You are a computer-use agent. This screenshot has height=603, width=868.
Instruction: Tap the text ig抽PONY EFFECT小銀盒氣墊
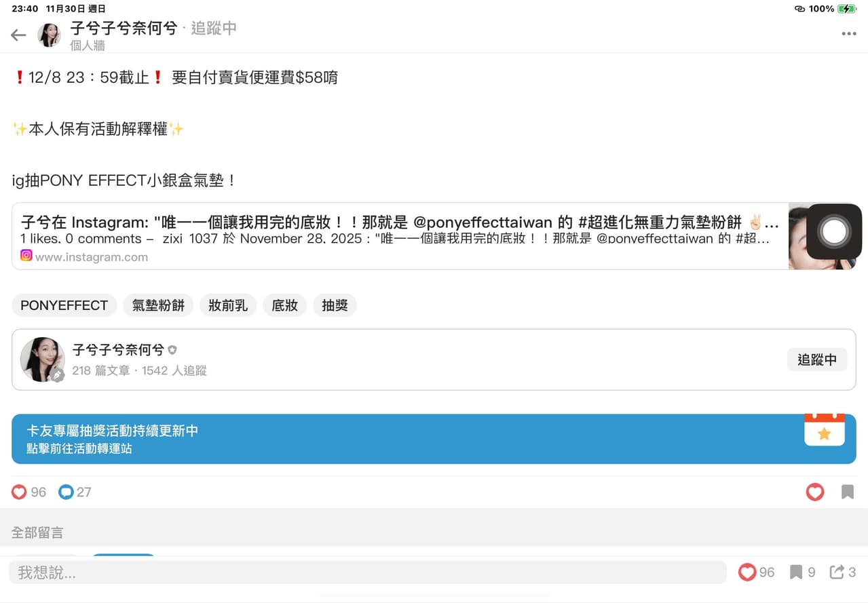click(x=124, y=180)
